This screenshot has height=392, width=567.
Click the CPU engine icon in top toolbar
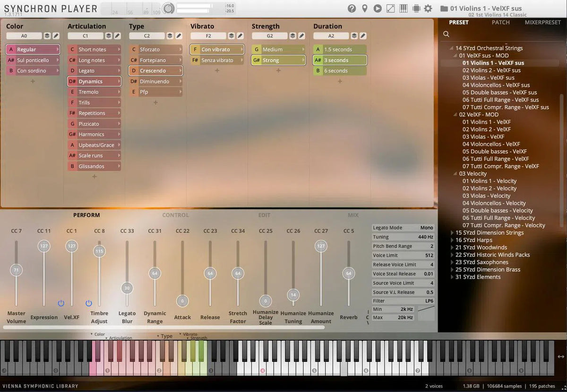point(415,9)
